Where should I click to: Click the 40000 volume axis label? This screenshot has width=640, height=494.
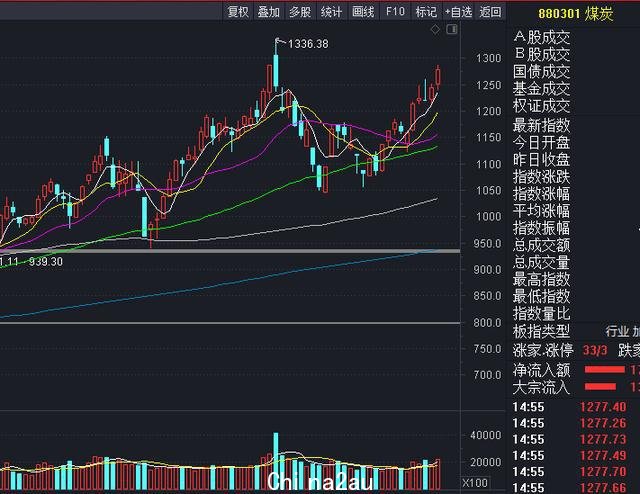point(486,435)
